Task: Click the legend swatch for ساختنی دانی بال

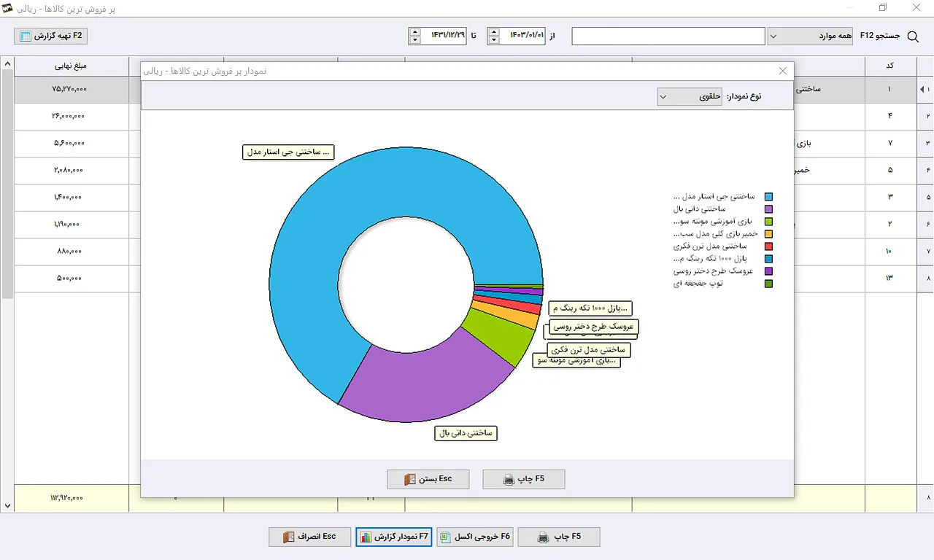Action: (x=768, y=209)
